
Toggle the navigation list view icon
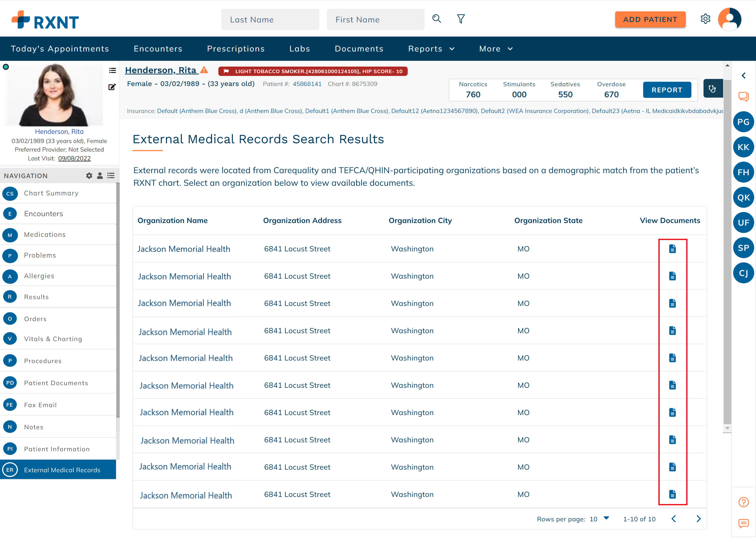pyautogui.click(x=111, y=176)
